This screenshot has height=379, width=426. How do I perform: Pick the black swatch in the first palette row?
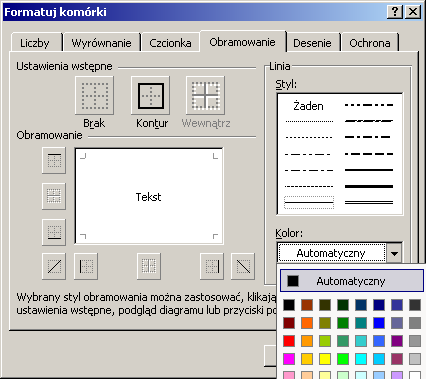point(289,305)
